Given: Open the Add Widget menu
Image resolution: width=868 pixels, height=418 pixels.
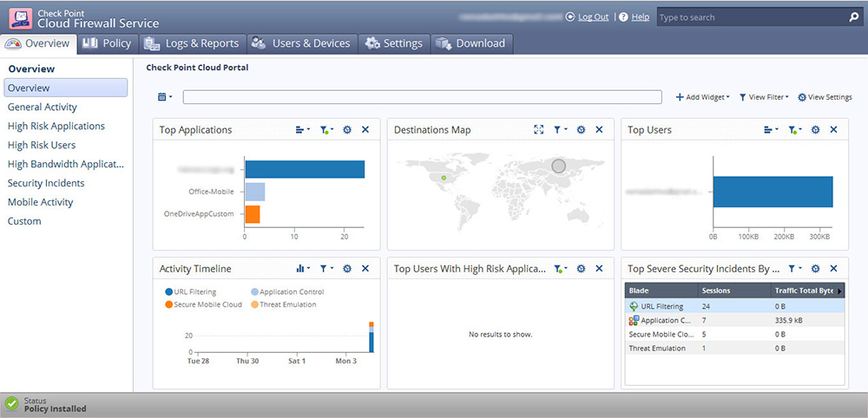Looking at the screenshot, I should point(702,97).
